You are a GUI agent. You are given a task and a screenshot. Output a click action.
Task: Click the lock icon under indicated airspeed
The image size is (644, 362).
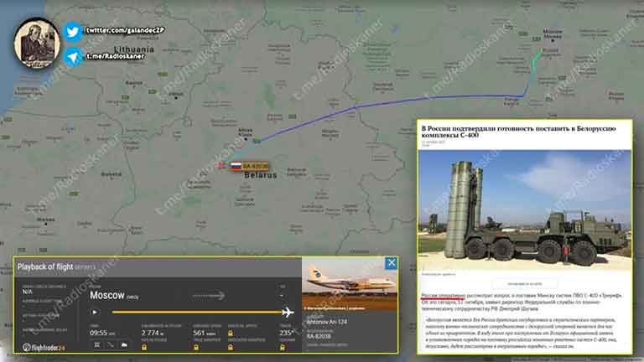pyautogui.click(x=231, y=347)
